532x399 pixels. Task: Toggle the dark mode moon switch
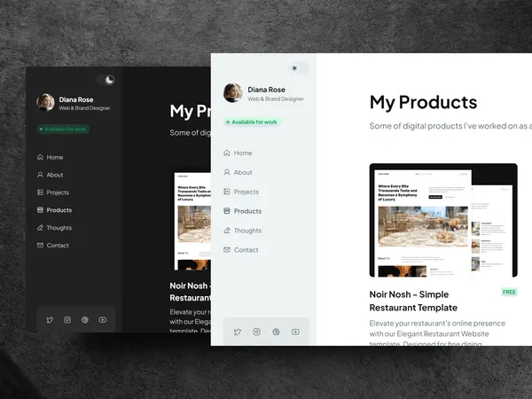pos(106,80)
